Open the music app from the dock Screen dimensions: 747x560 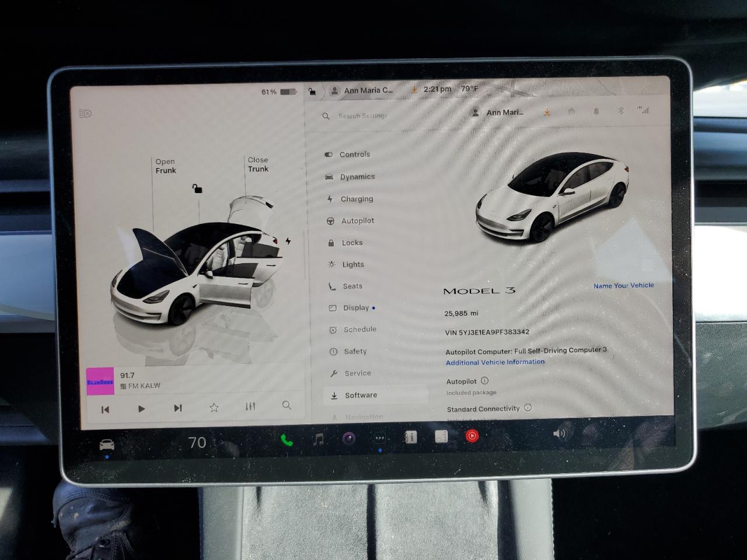(318, 437)
